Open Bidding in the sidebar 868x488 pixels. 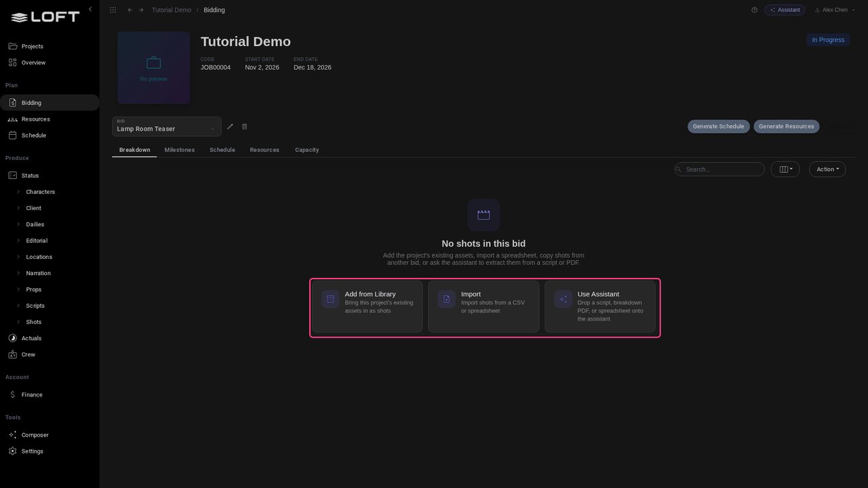(x=50, y=103)
